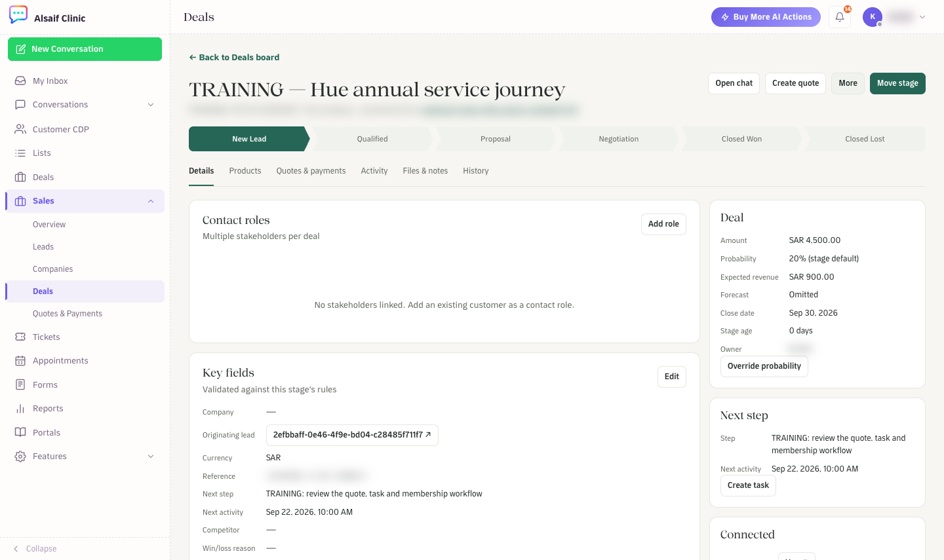Click Buy More AI Actions button
The image size is (944, 560).
[766, 17]
